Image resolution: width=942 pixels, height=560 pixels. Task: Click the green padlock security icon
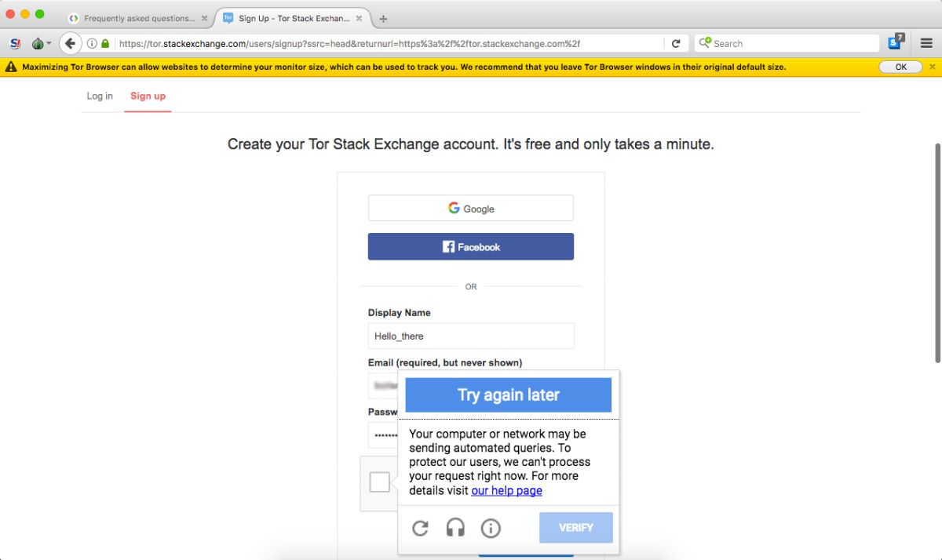click(x=106, y=44)
